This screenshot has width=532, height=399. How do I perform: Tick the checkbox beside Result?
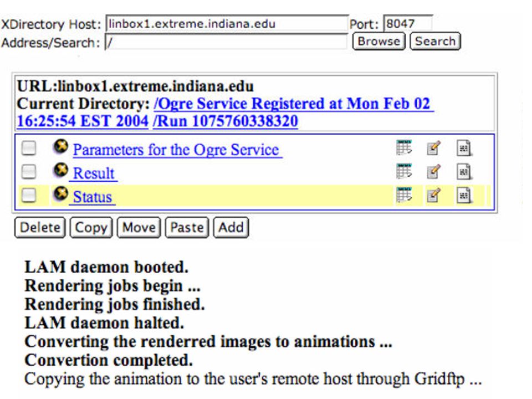[29, 172]
